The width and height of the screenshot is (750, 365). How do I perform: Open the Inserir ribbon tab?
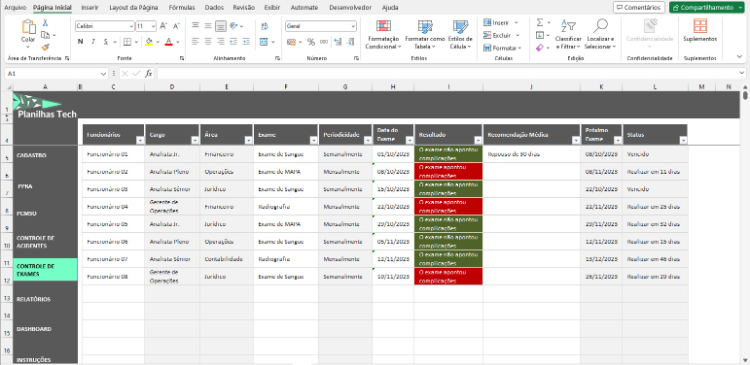click(90, 8)
